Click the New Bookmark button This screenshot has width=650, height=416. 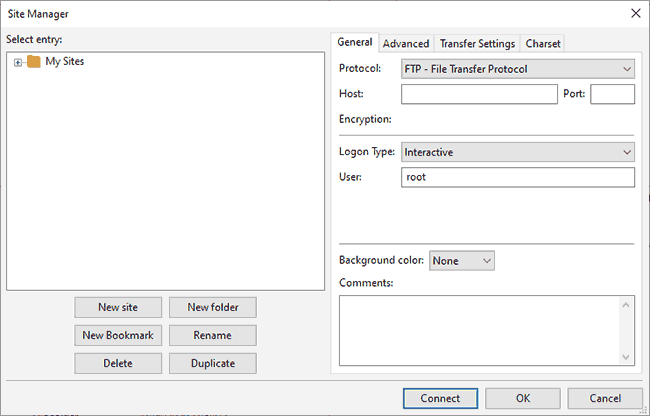(118, 335)
